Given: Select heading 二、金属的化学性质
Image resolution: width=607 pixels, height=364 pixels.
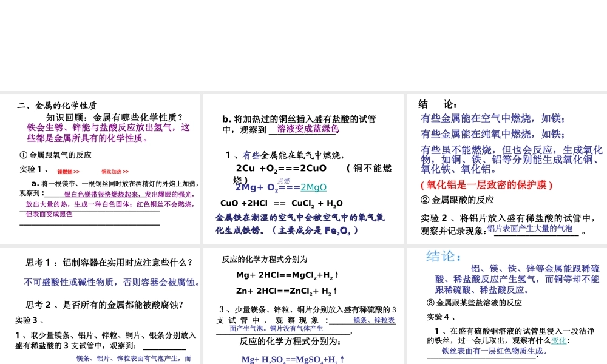Looking at the screenshot, I should [57, 105].
